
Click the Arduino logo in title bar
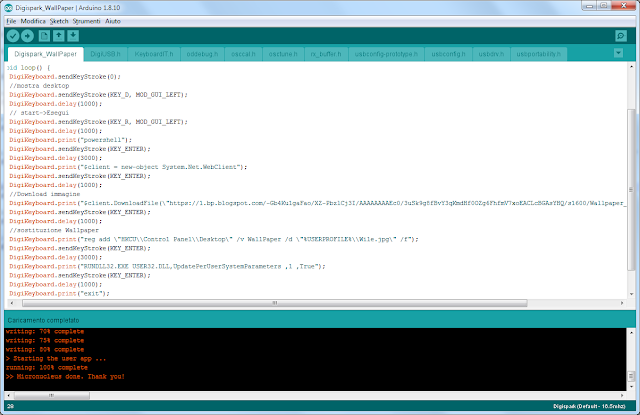[9, 7]
